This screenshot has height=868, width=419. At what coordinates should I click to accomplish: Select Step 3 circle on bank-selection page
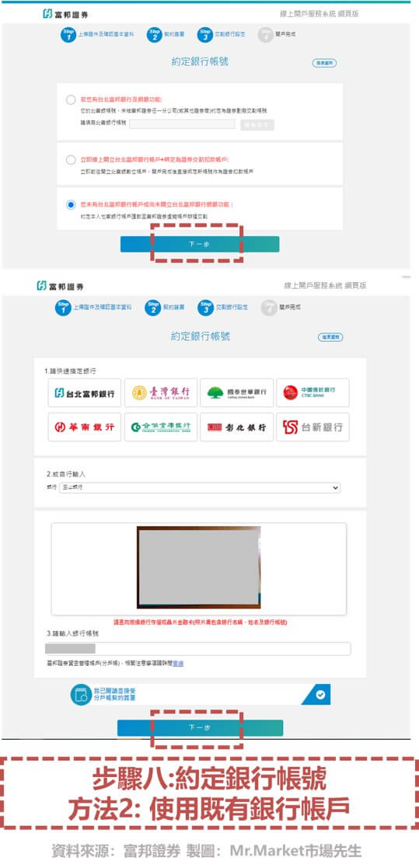pos(205,308)
